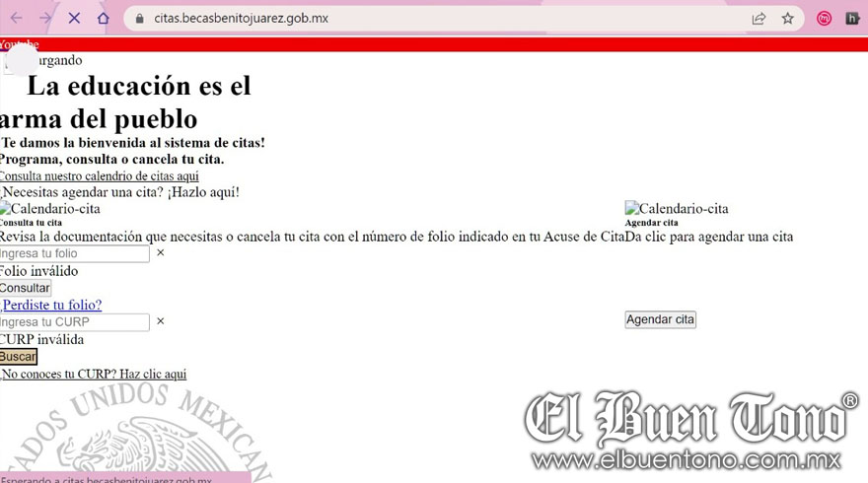Focus the 'Ingresa tu CURP' input
The width and height of the screenshot is (868, 483).
[x=74, y=322]
